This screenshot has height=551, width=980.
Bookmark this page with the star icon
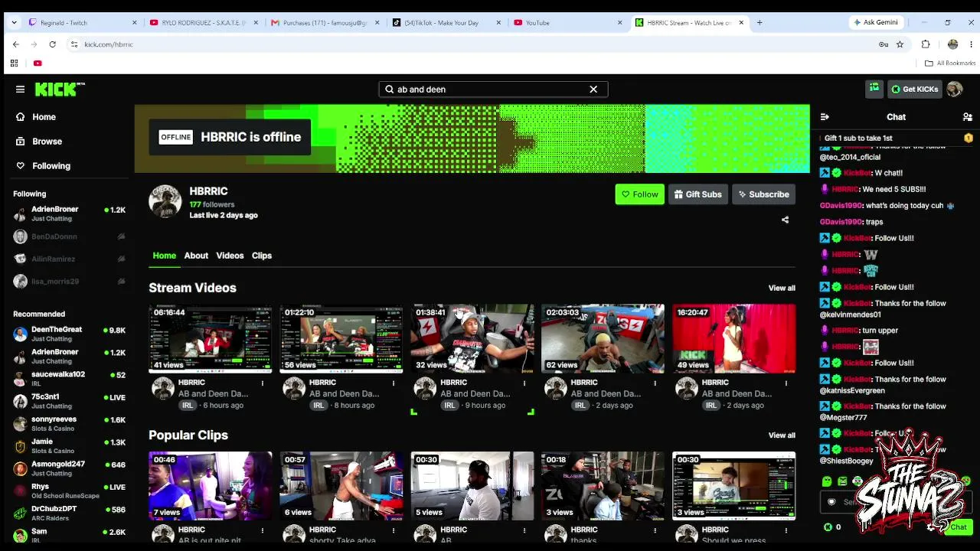coord(900,44)
